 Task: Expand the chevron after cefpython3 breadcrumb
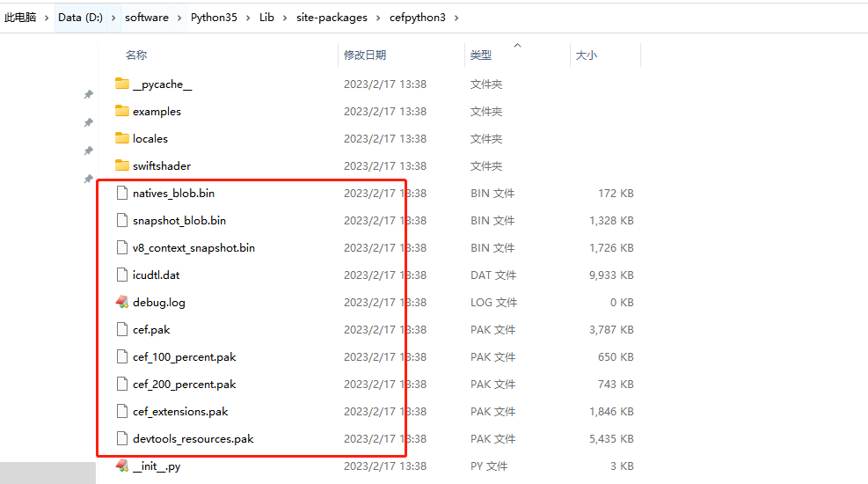tap(456, 18)
